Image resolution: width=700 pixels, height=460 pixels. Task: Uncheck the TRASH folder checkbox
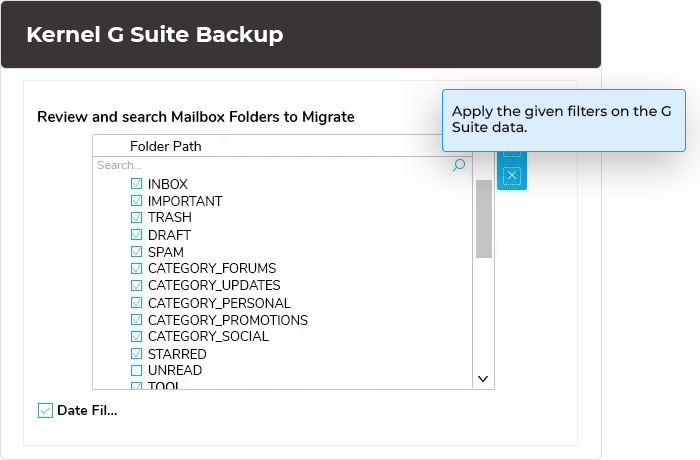[x=137, y=217]
